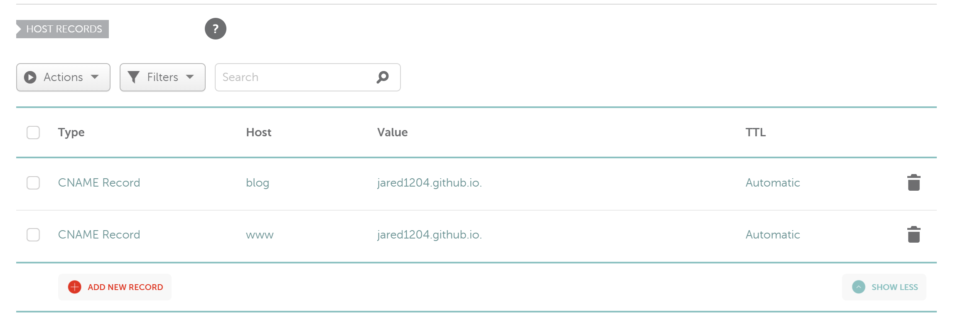The width and height of the screenshot is (980, 327).
Task: Click the Automatic TTL of the www record
Action: click(x=772, y=234)
